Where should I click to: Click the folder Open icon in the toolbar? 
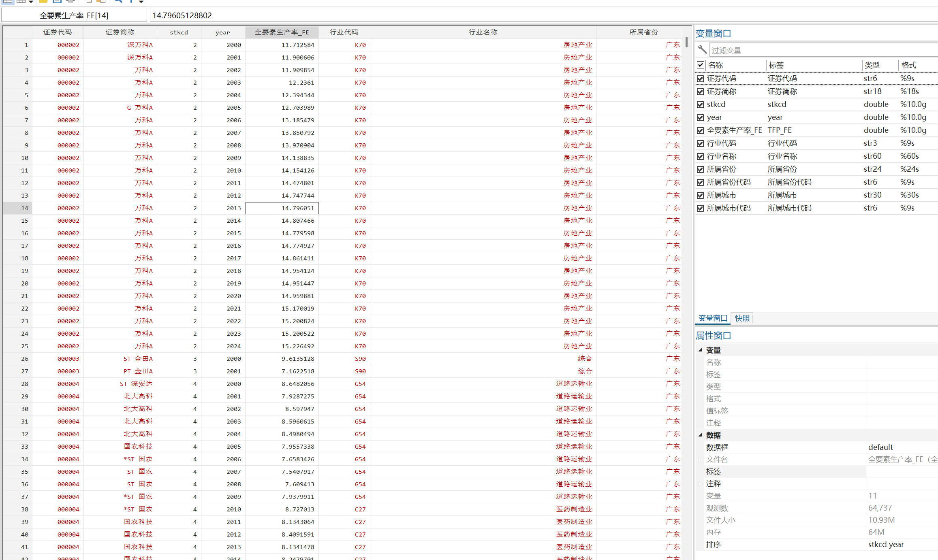tap(43, 1)
